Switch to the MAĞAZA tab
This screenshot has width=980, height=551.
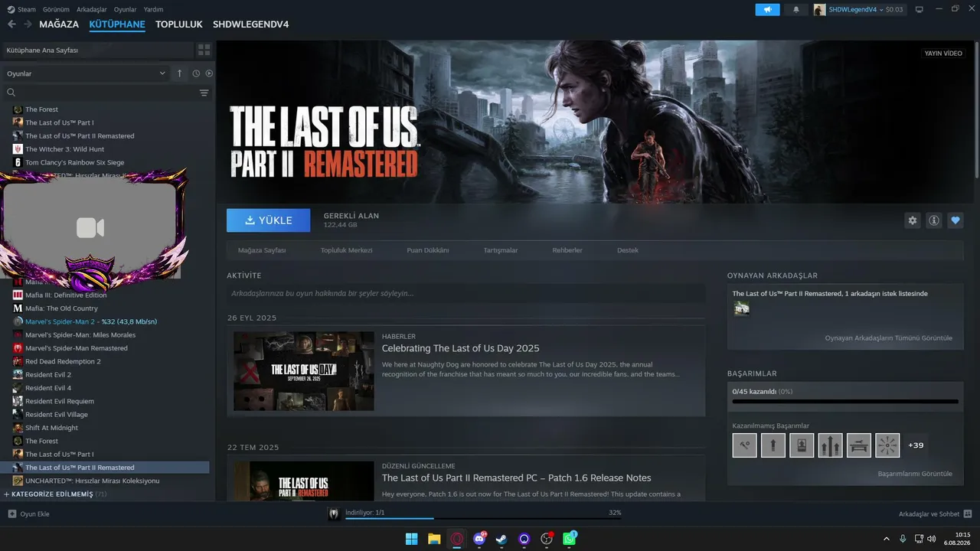pos(59,24)
